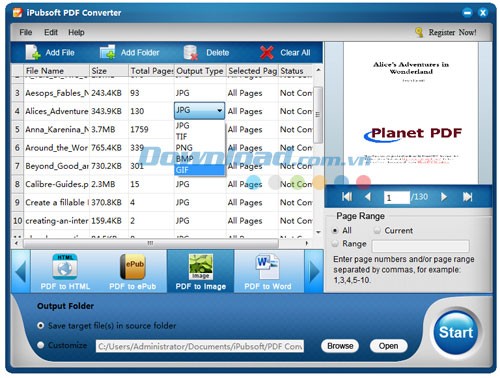Jump to last preview page
This screenshot has height=378, width=500.
(467, 197)
